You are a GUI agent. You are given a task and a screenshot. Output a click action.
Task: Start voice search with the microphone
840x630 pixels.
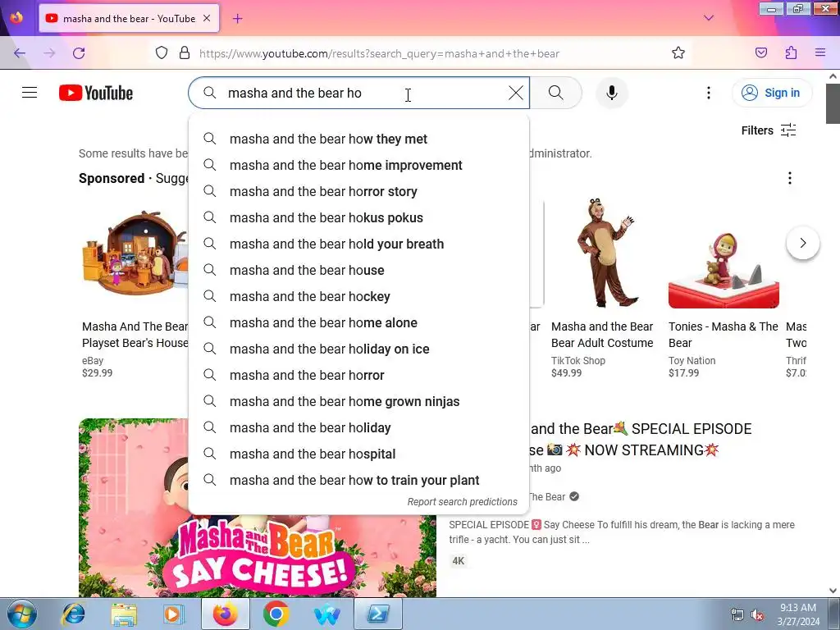pyautogui.click(x=612, y=93)
